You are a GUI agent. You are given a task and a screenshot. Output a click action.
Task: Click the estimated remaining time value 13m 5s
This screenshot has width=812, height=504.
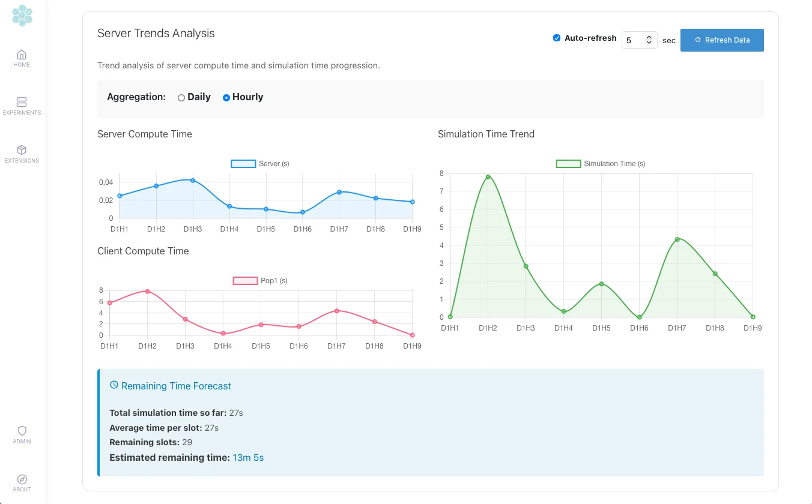tap(248, 458)
